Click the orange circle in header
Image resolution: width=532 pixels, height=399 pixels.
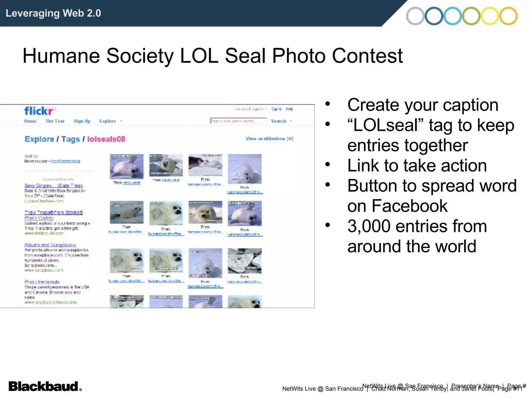click(x=509, y=16)
